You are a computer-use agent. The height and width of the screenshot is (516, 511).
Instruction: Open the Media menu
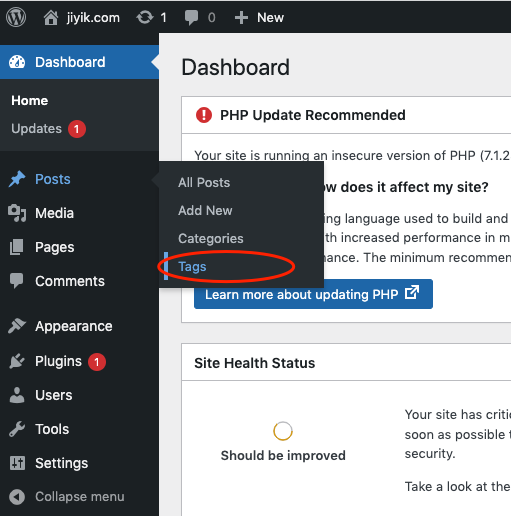pos(54,213)
